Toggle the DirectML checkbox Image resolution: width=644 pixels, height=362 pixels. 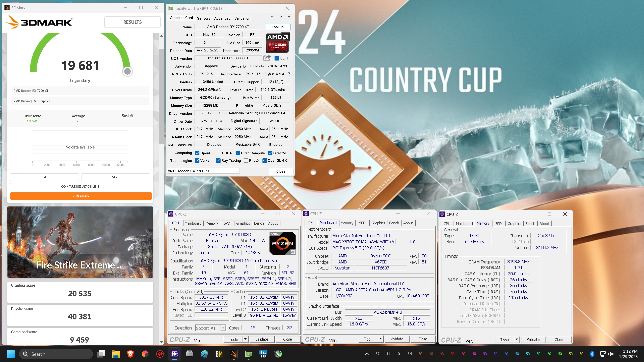[270, 153]
